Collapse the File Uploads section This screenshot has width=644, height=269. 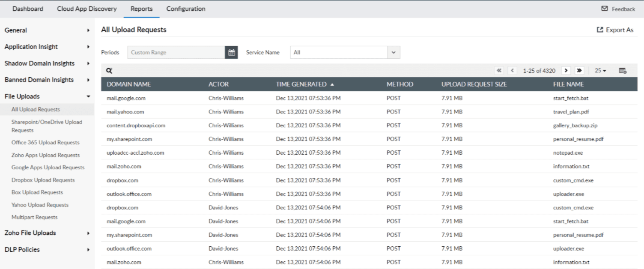[x=47, y=96]
